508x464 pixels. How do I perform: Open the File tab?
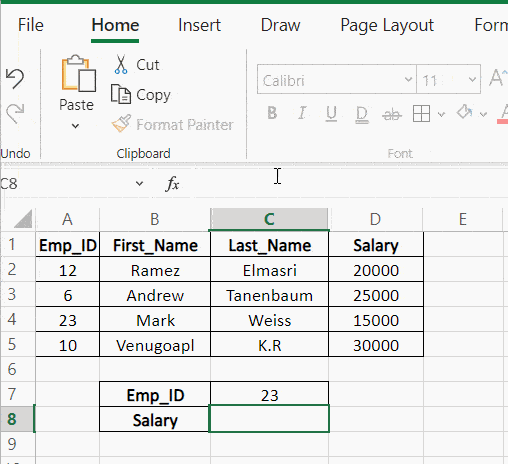tap(31, 25)
